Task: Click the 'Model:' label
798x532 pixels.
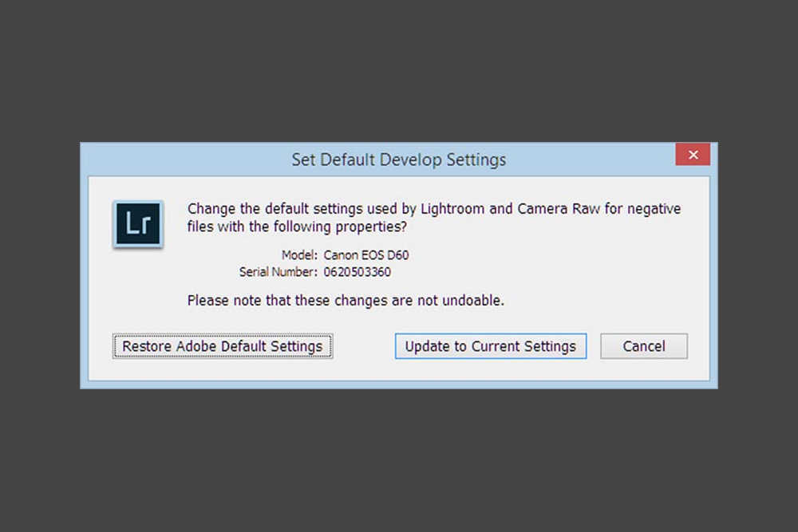Action: 299,254
